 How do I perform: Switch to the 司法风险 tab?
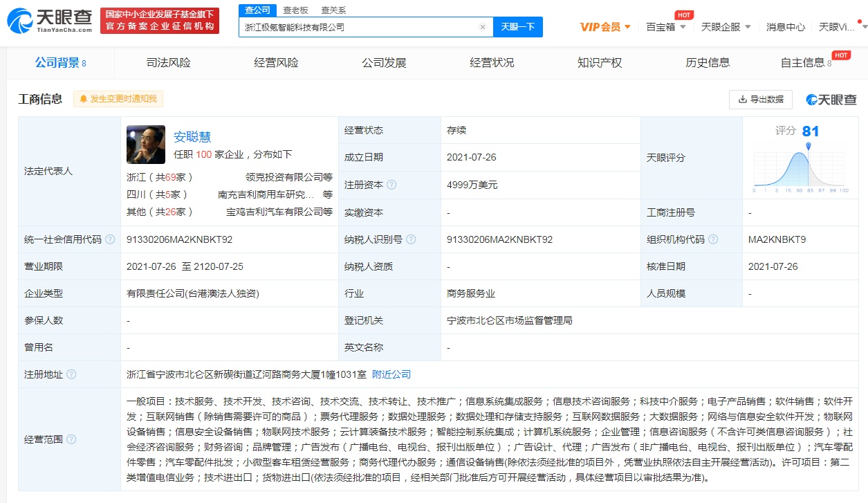pyautogui.click(x=168, y=63)
